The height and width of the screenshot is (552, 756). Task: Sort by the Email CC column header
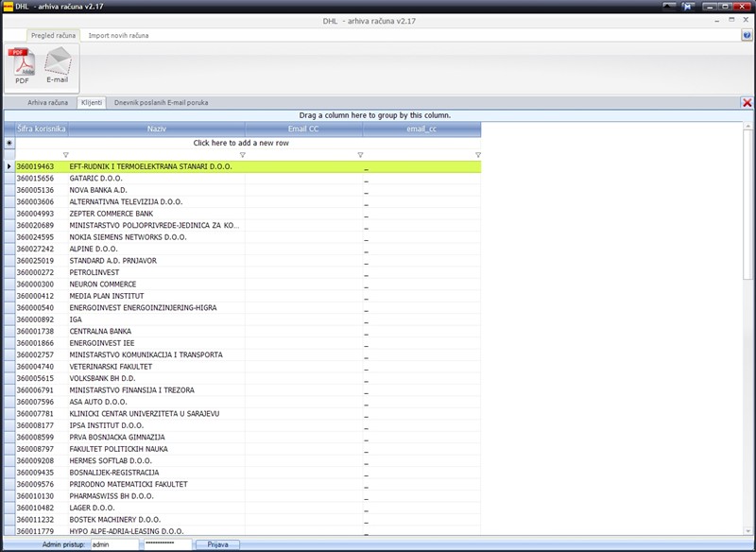[x=303, y=129]
